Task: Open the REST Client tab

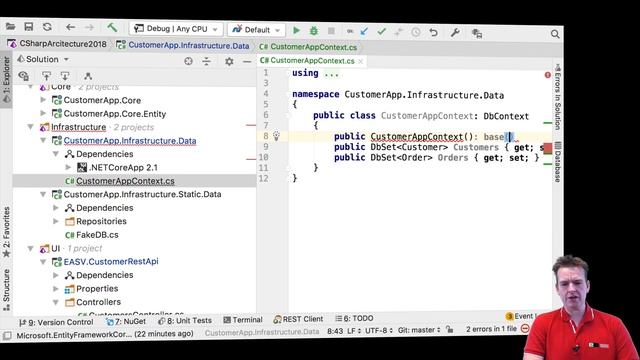Action: point(298,319)
